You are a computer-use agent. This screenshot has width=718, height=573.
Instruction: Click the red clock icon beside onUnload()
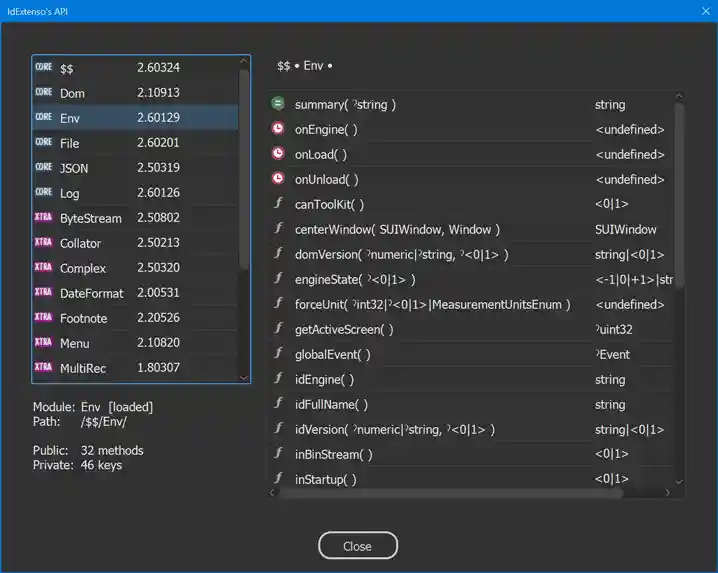tap(278, 178)
